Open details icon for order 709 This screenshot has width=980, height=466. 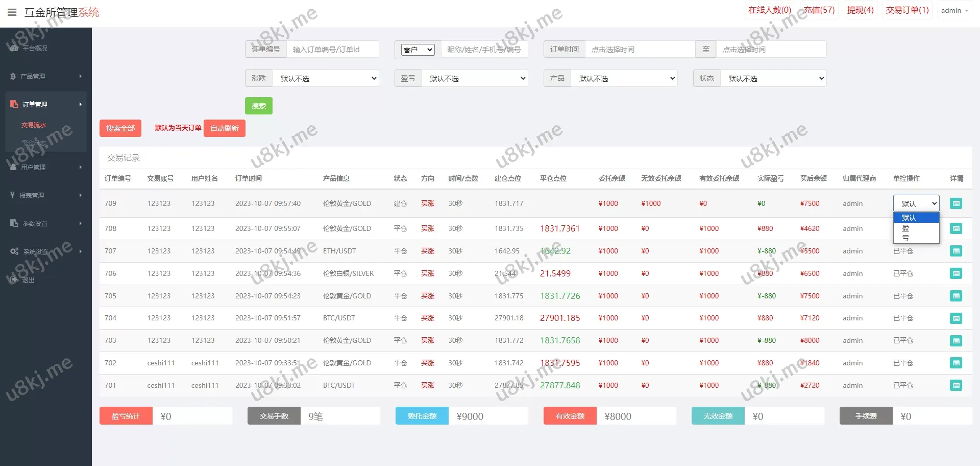click(955, 203)
